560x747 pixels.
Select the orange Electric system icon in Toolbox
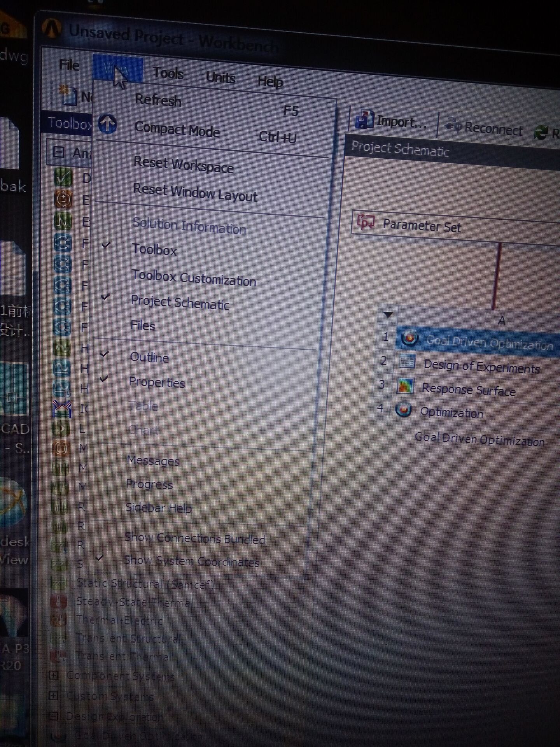(63, 200)
